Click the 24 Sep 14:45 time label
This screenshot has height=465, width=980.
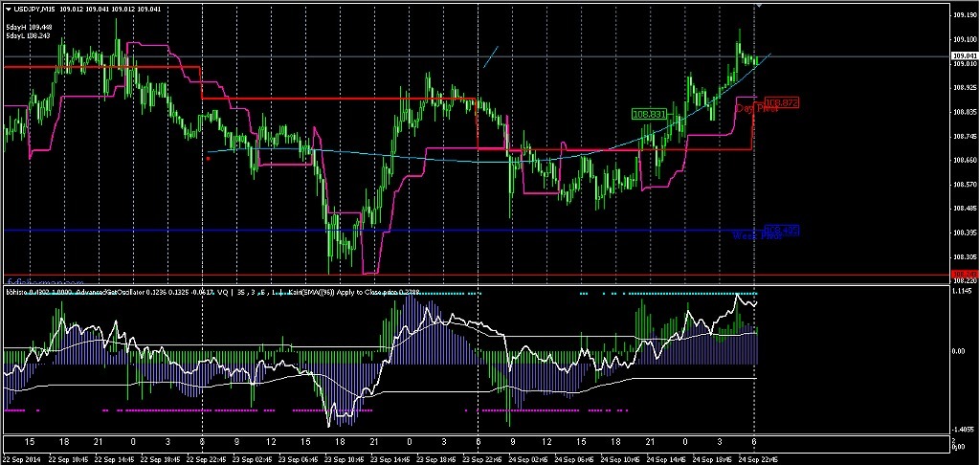click(668, 458)
